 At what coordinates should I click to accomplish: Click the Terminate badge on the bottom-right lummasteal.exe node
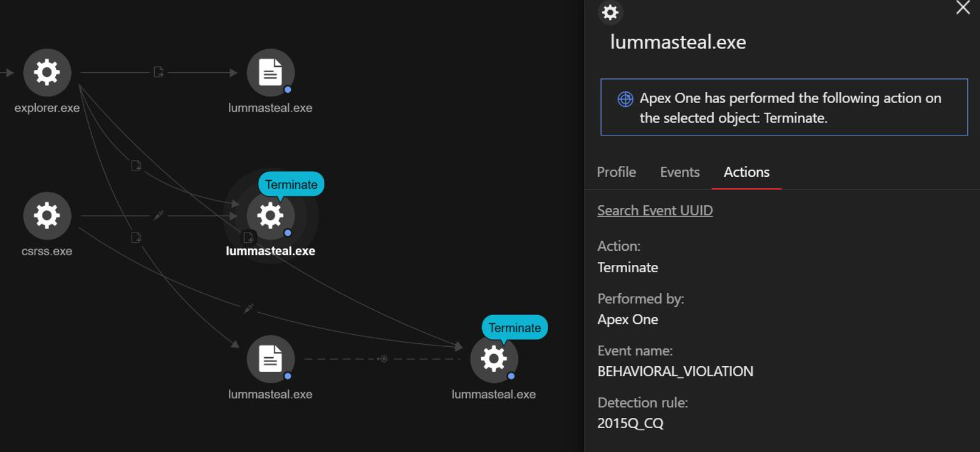[514, 328]
